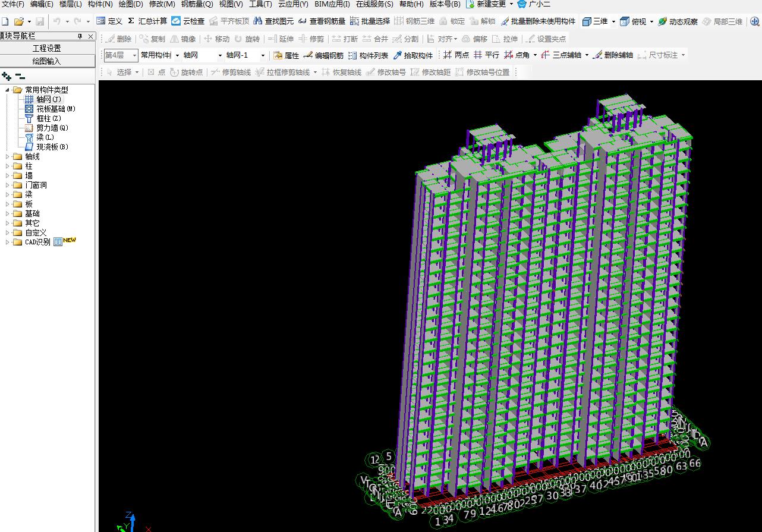Image resolution: width=762 pixels, height=532 pixels.
Task: Switch to 三维 3D view
Action: (594, 21)
